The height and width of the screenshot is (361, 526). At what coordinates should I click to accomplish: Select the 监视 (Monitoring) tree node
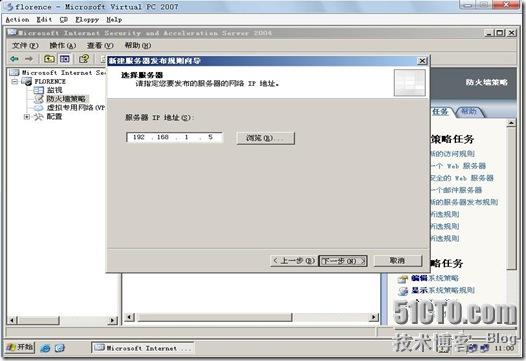pyautogui.click(x=54, y=90)
